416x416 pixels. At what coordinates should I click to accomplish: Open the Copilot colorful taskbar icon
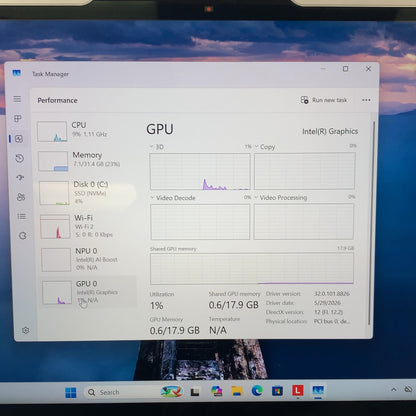[217, 391]
